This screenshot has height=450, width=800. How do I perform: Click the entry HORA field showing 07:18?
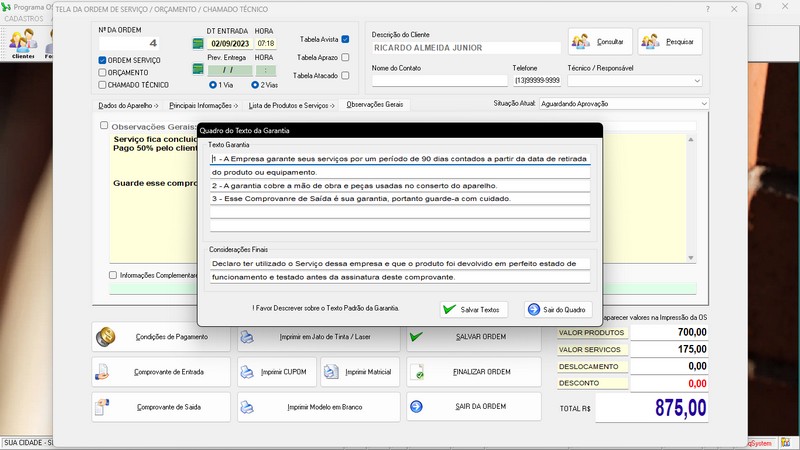point(266,44)
